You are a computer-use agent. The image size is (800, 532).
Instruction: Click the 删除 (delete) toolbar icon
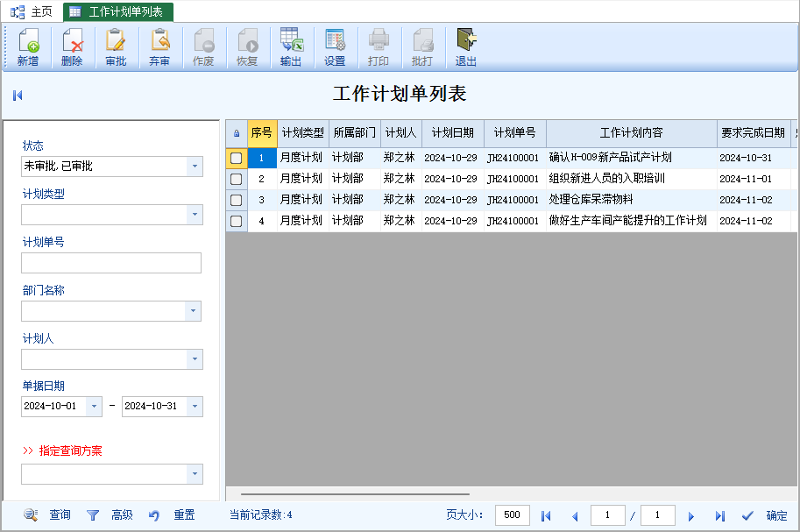tap(72, 47)
